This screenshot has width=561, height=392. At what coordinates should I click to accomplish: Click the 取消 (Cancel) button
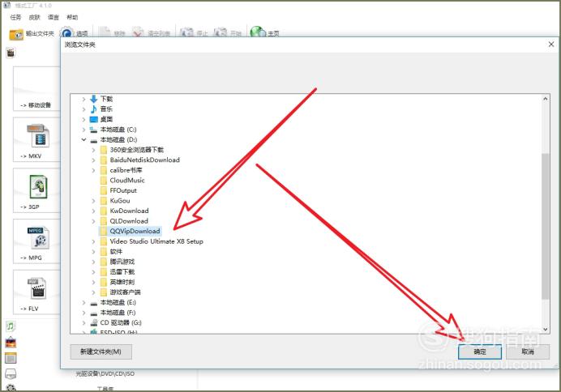tap(528, 352)
